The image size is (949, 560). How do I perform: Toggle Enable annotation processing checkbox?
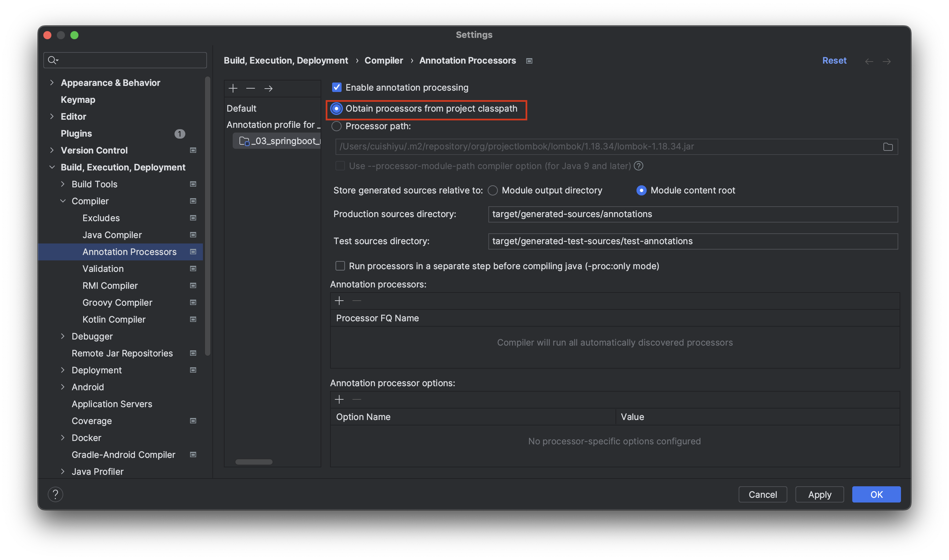click(337, 88)
